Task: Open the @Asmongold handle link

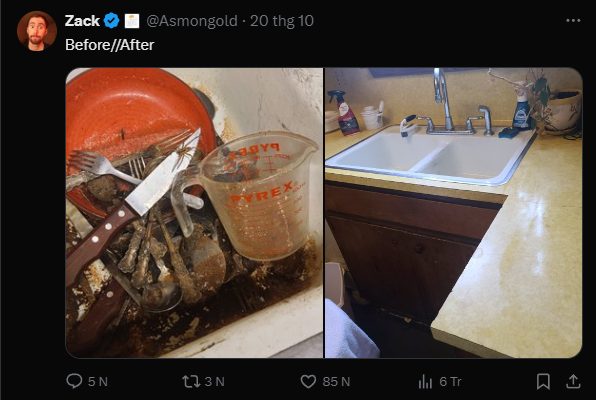Action: [192, 21]
